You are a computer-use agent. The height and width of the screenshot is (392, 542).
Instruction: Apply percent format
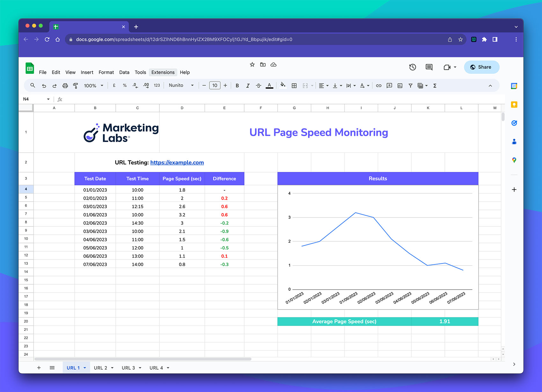click(x=125, y=85)
